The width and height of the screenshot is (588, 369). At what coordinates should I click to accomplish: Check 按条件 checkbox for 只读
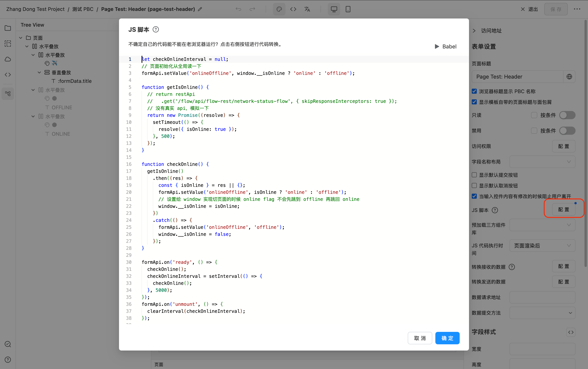coord(534,115)
